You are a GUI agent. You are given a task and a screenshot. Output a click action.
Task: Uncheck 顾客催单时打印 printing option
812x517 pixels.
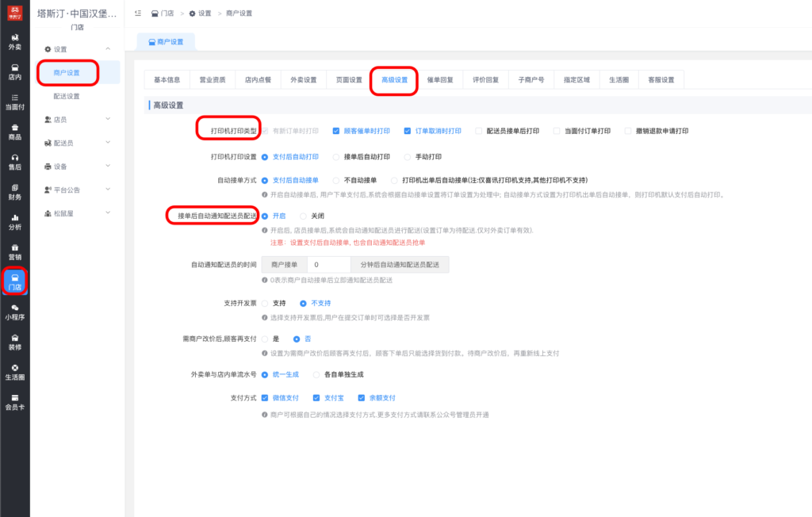(x=335, y=131)
